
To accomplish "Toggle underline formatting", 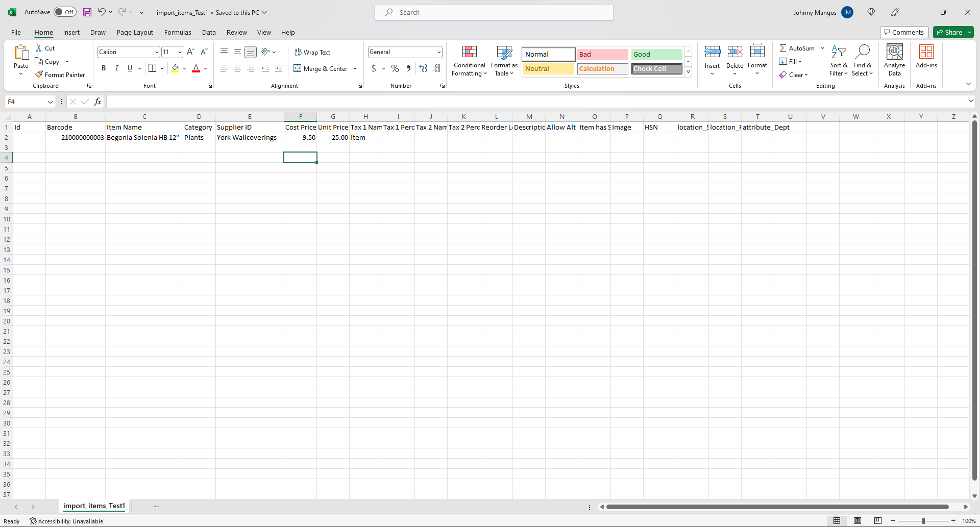I will coord(130,68).
